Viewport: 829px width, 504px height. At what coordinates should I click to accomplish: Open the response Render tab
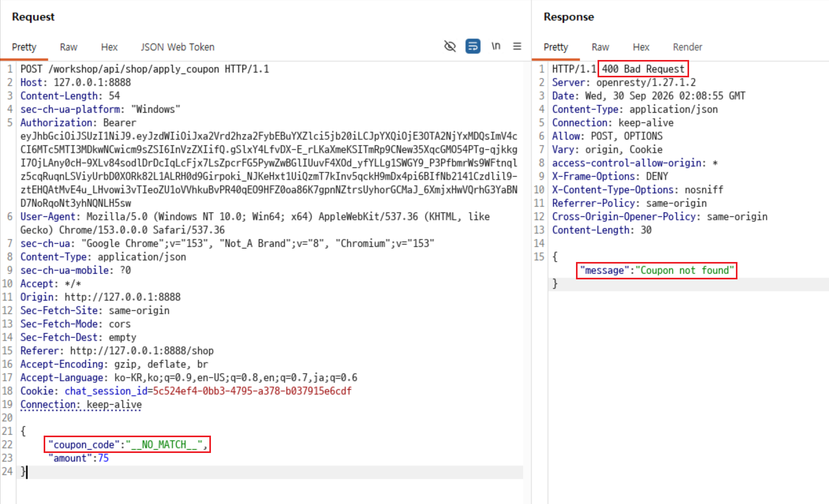coord(688,47)
